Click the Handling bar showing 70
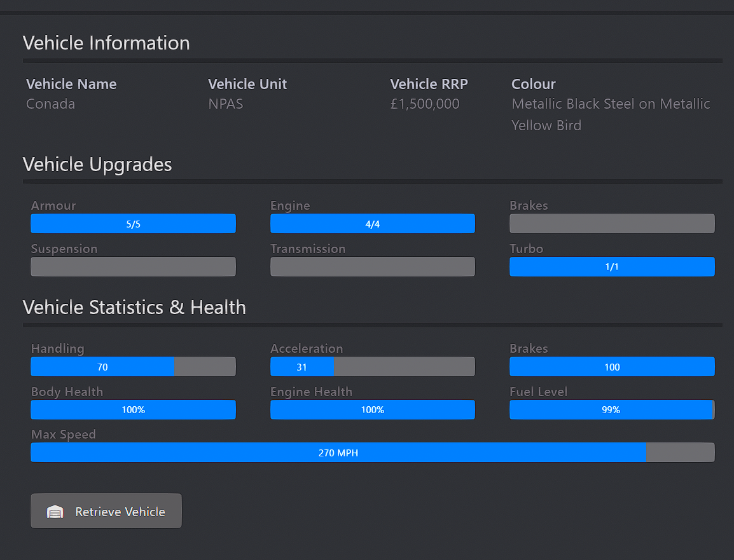Viewport: 734px width, 560px height. coord(133,367)
